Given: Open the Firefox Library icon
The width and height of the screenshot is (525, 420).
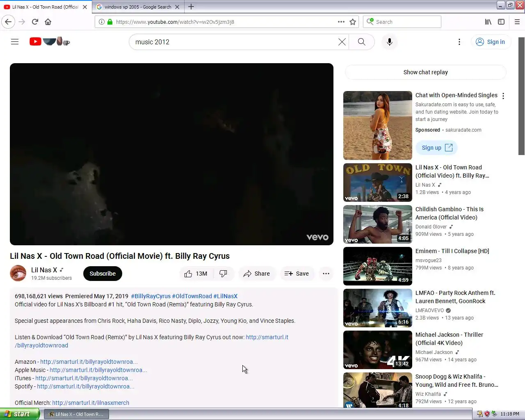Looking at the screenshot, I should click(x=488, y=22).
